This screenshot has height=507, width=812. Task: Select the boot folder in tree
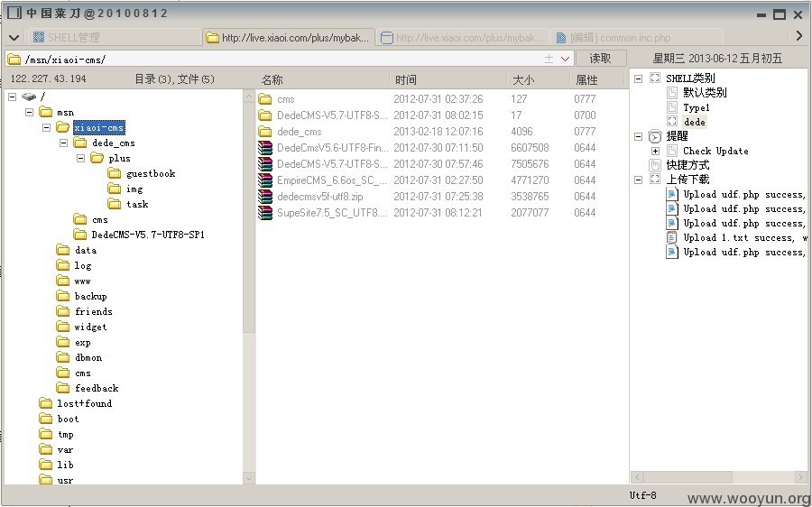[x=68, y=419]
